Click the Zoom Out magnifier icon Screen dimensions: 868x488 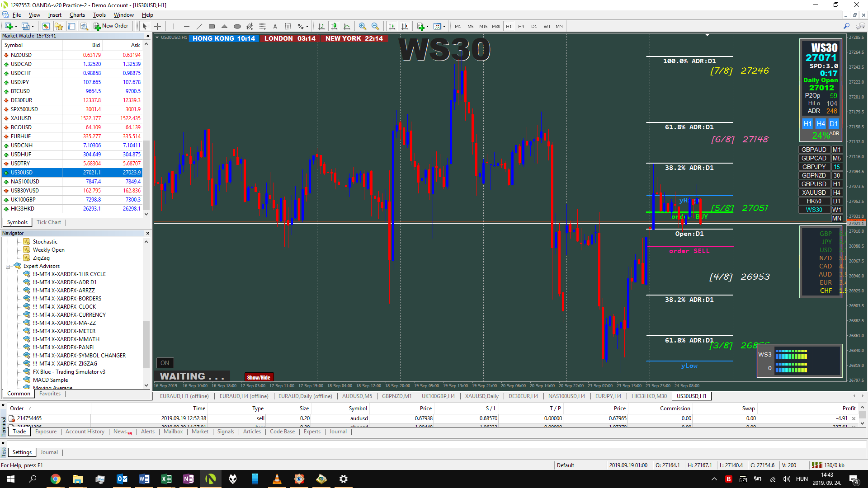pyautogui.click(x=375, y=26)
